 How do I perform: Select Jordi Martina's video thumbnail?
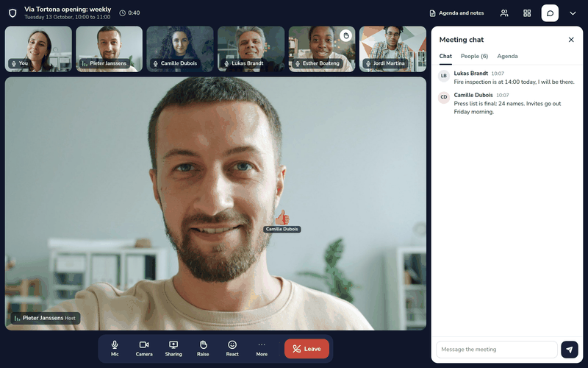pyautogui.click(x=392, y=49)
